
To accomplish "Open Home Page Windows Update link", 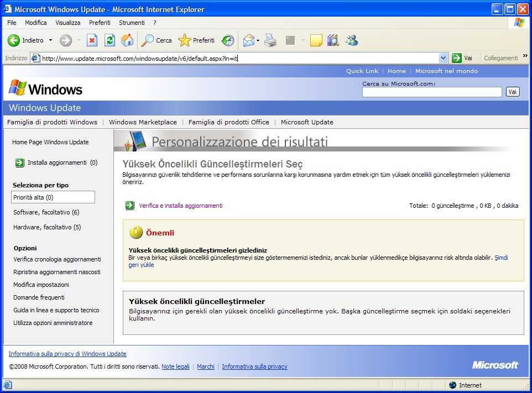I will click(x=50, y=142).
